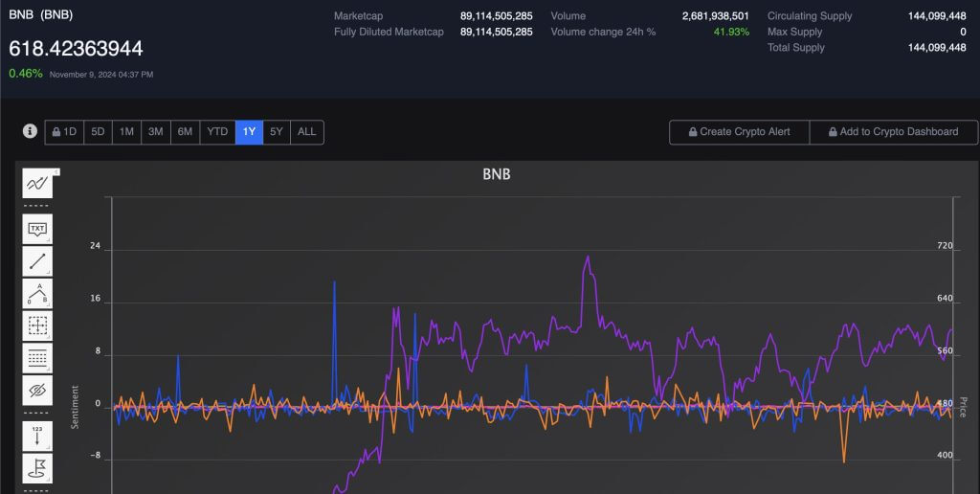Viewport: 980px width, 494px height.
Task: Switch chart to ALL range
Action: coord(307,132)
